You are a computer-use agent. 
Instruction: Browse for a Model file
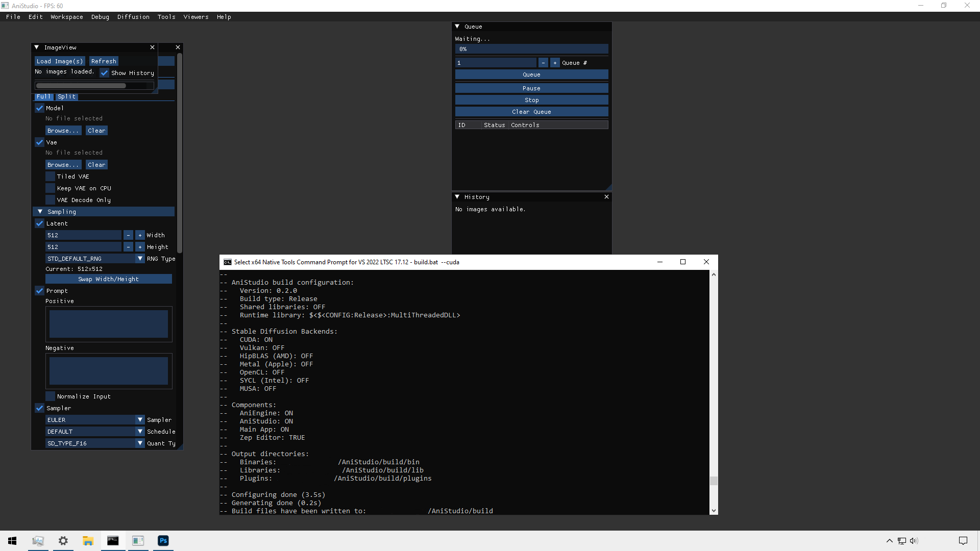point(63,131)
